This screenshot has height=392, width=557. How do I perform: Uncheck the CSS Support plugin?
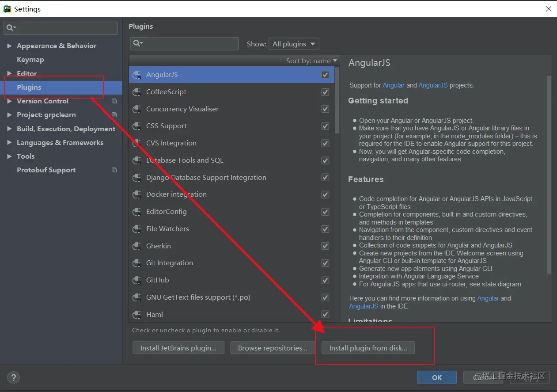coord(326,126)
